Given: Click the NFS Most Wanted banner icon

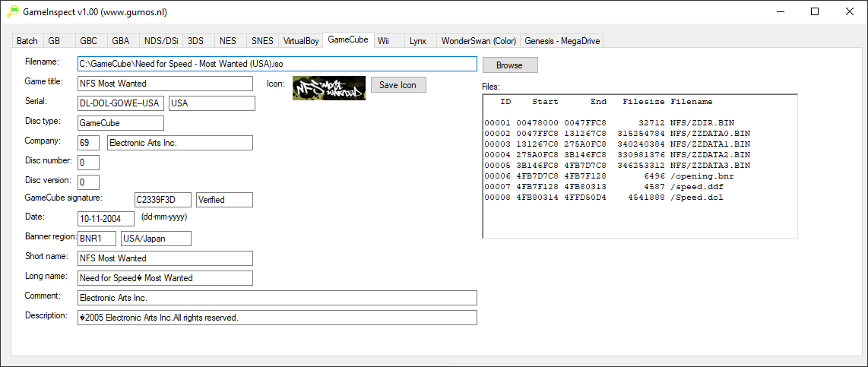Looking at the screenshot, I should coord(328,88).
